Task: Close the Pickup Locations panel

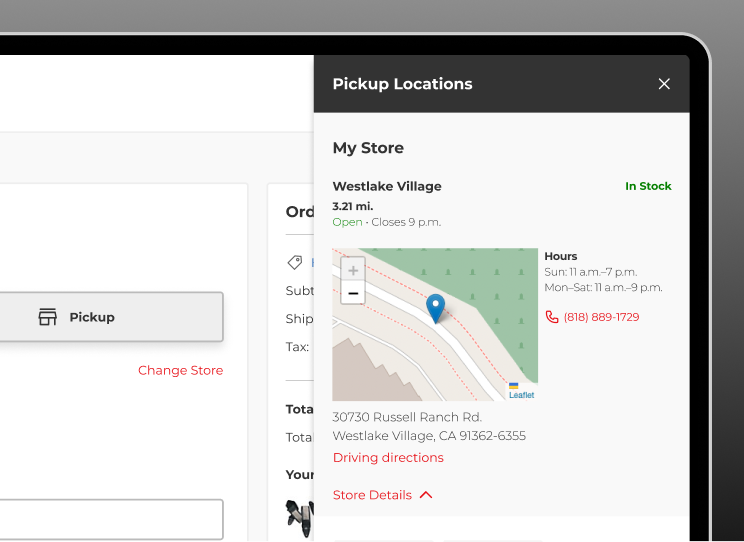Action: point(664,84)
